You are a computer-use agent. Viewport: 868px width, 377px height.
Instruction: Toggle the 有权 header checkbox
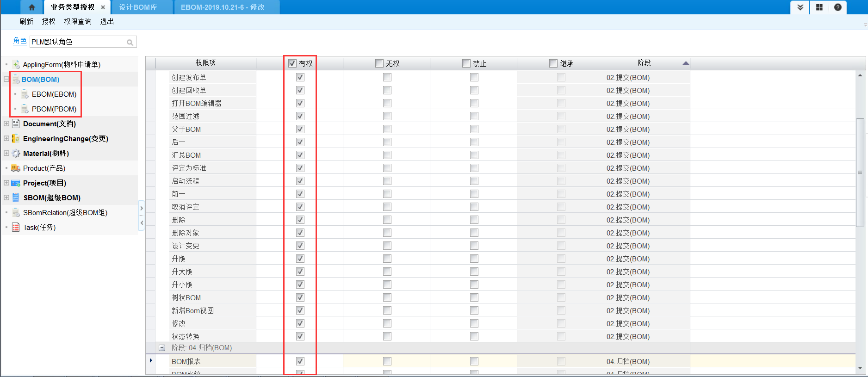tap(292, 63)
